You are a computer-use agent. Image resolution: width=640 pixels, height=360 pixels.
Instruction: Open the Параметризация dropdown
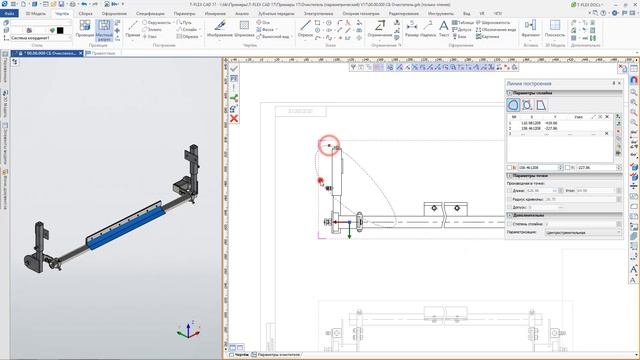[x=583, y=232]
